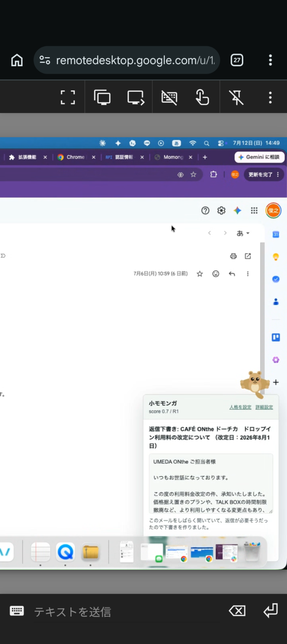287x644 pixels.
Task: Close the Momong tab
Action: click(191, 157)
